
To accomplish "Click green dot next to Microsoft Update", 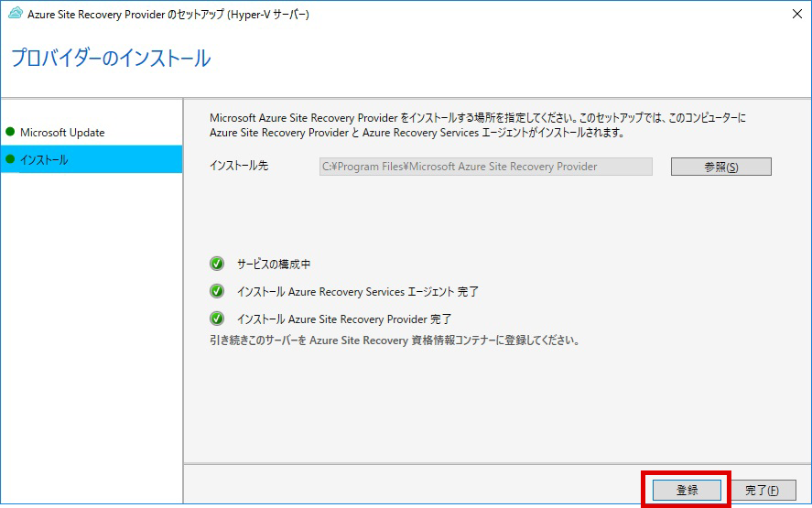I will [10, 132].
